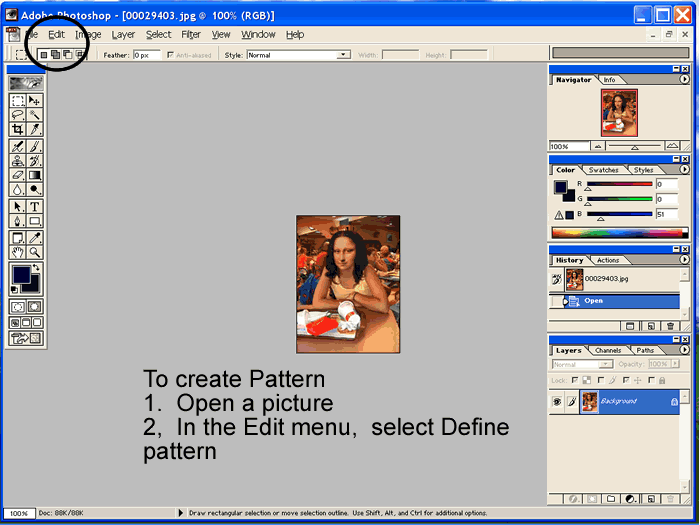Image resolution: width=700 pixels, height=525 pixels.
Task: Toggle Lock image pixels checkbox
Action: 601,380
